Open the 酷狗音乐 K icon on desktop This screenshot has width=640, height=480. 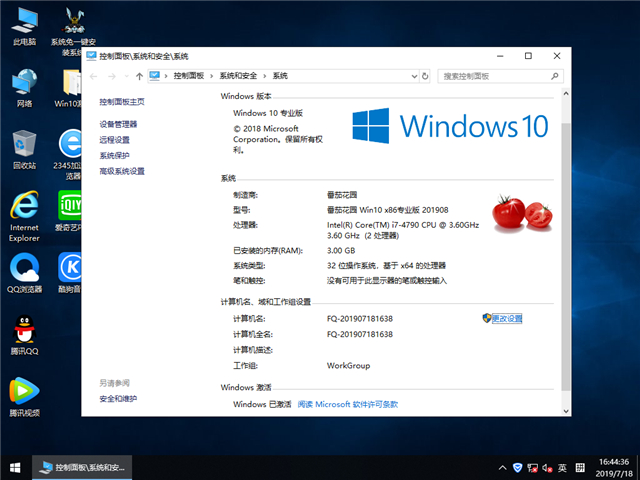point(69,273)
